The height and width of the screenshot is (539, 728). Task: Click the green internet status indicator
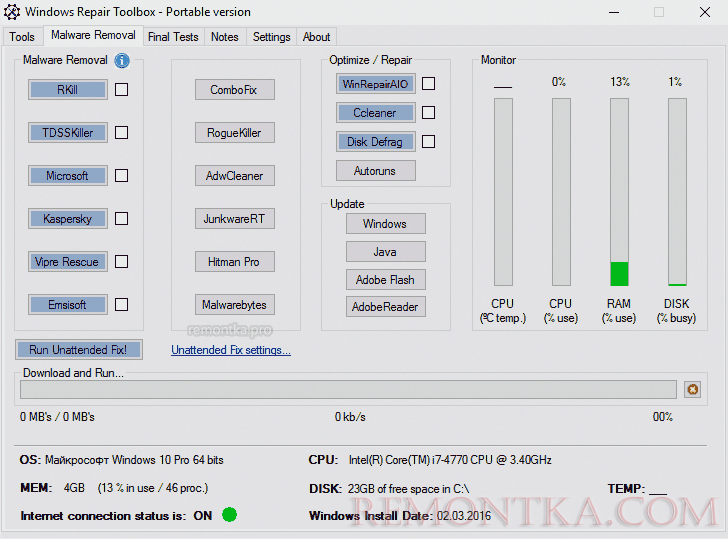tap(230, 515)
